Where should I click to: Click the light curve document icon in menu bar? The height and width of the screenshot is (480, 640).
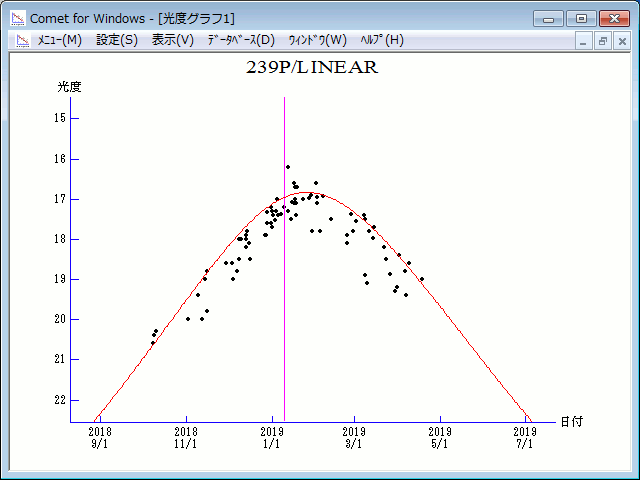[x=23, y=40]
